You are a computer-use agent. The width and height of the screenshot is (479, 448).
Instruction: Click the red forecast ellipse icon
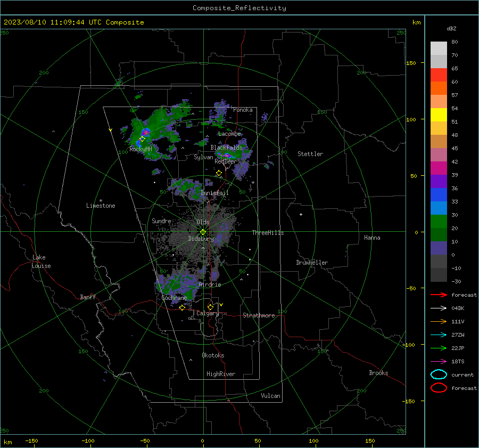pyautogui.click(x=439, y=388)
